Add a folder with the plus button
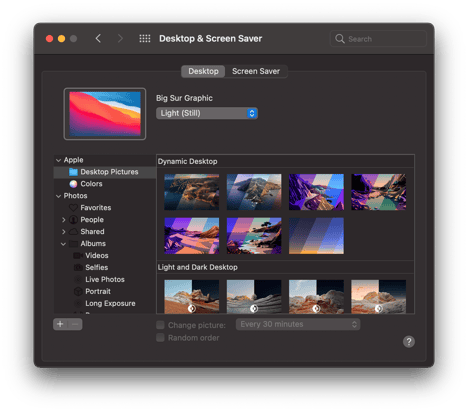This screenshot has width=468, height=412. pyautogui.click(x=60, y=324)
